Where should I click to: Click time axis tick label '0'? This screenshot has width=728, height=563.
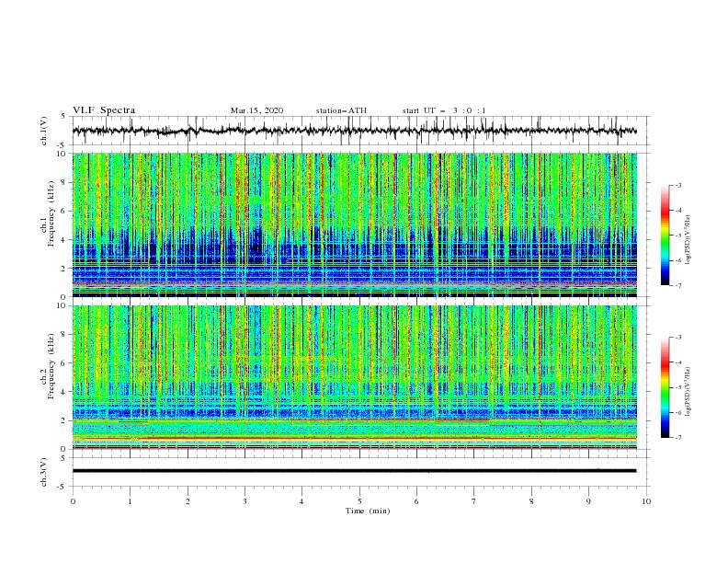tap(73, 501)
